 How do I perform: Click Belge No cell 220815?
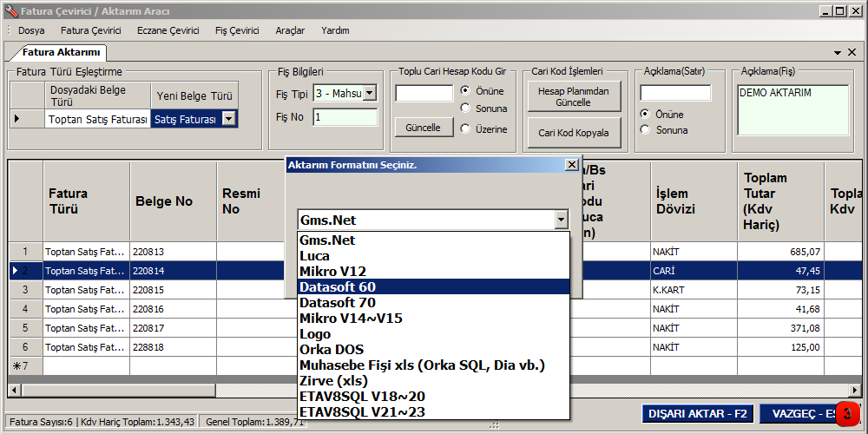[x=174, y=290]
